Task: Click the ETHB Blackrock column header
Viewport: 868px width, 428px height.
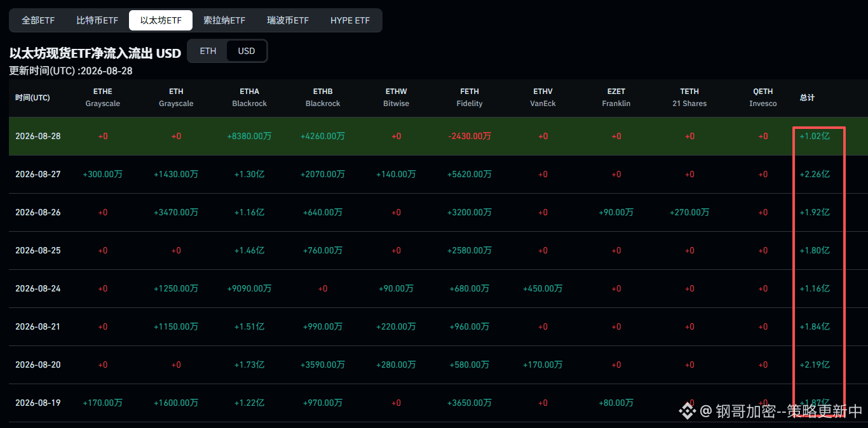Action: coord(323,97)
